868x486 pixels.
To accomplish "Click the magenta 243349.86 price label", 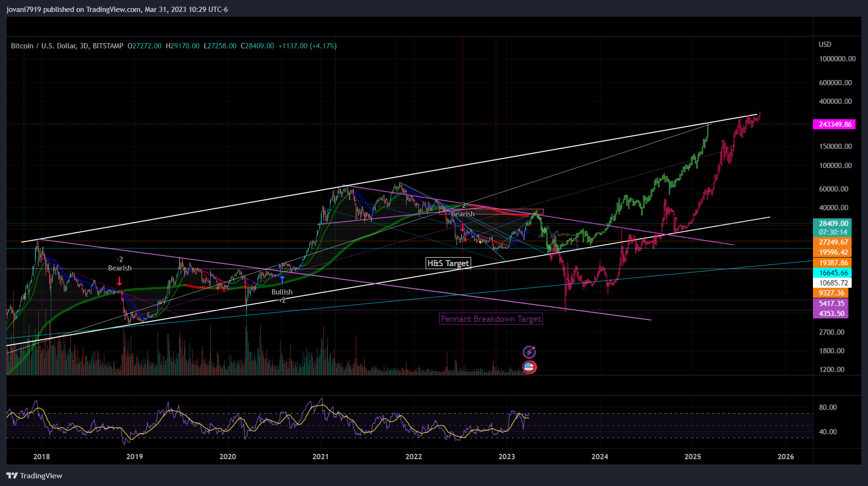I will (x=834, y=124).
